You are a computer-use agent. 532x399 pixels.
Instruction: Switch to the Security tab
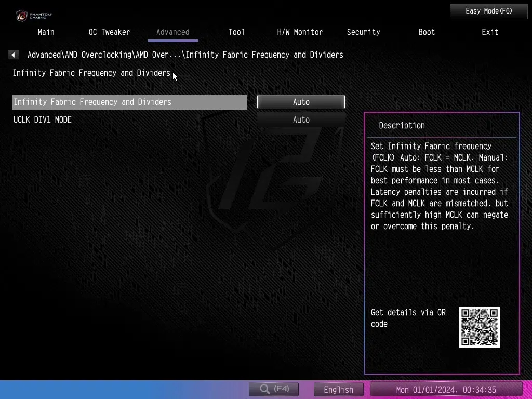[x=363, y=32]
